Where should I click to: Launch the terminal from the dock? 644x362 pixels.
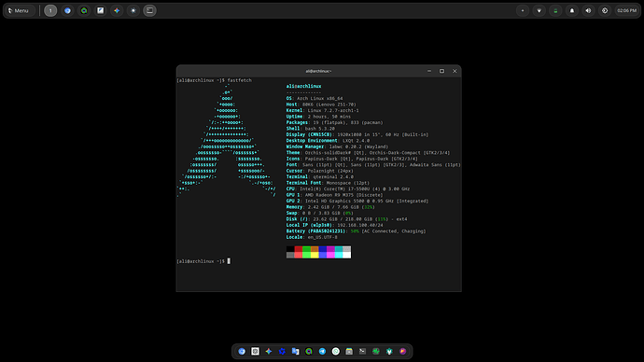click(362, 352)
